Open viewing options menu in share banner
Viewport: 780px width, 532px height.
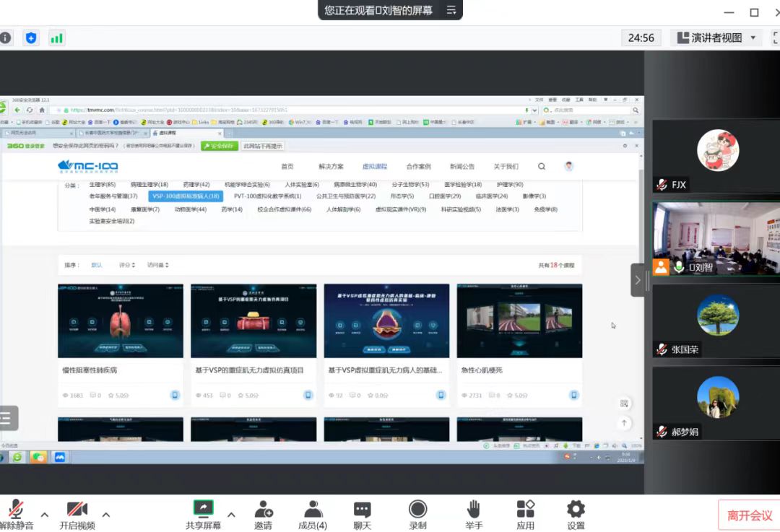point(451,10)
